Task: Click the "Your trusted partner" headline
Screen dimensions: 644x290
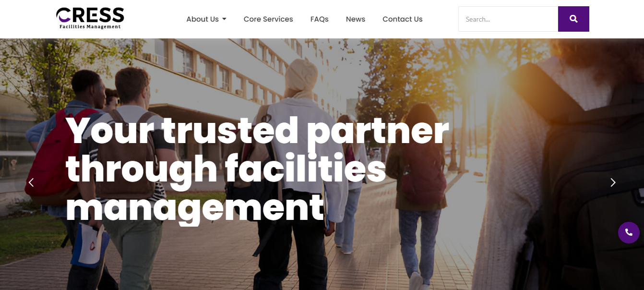Action: coord(257,130)
